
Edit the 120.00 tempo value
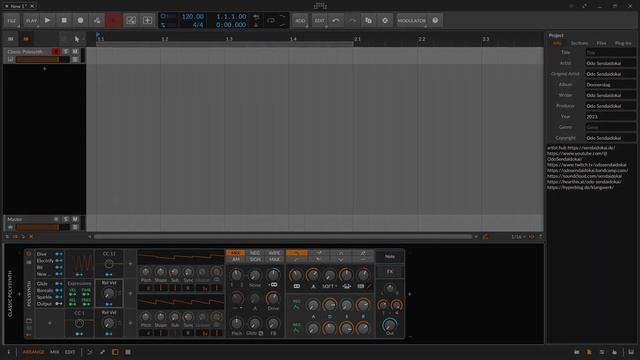click(193, 17)
